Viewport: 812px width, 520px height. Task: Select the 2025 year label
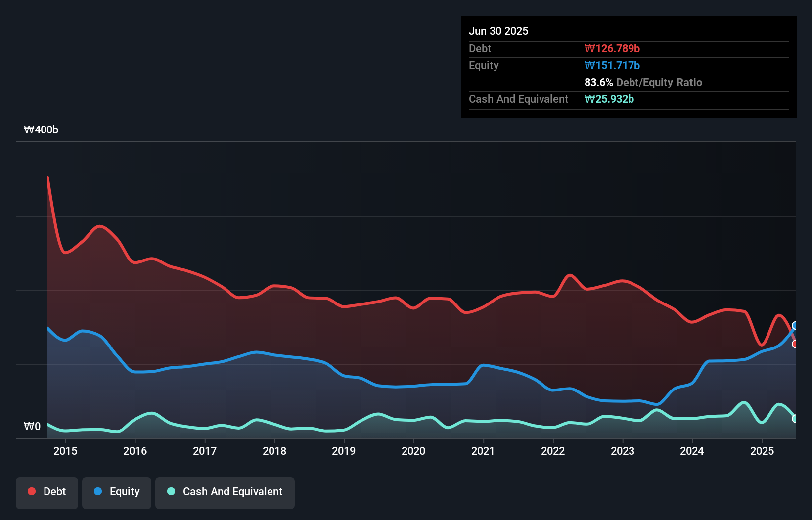(762, 451)
